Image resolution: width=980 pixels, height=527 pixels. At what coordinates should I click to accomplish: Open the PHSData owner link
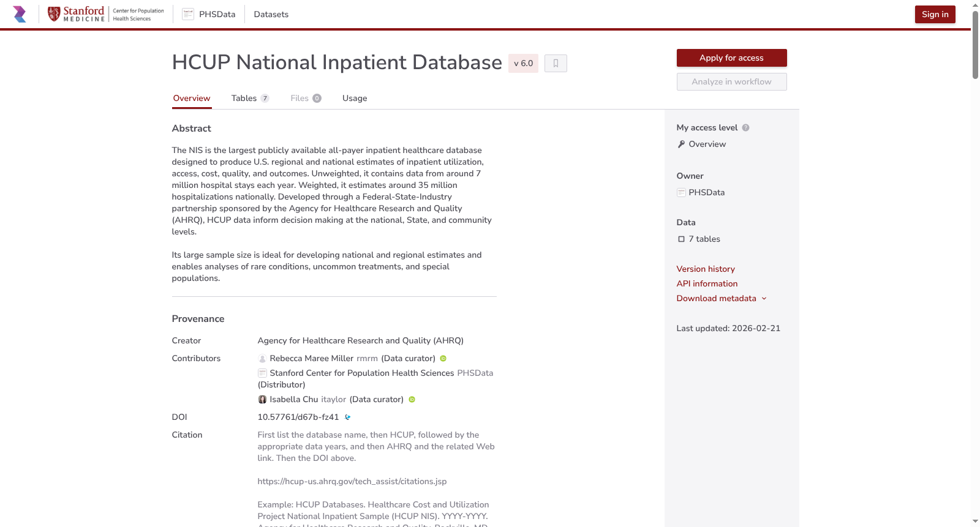(706, 192)
